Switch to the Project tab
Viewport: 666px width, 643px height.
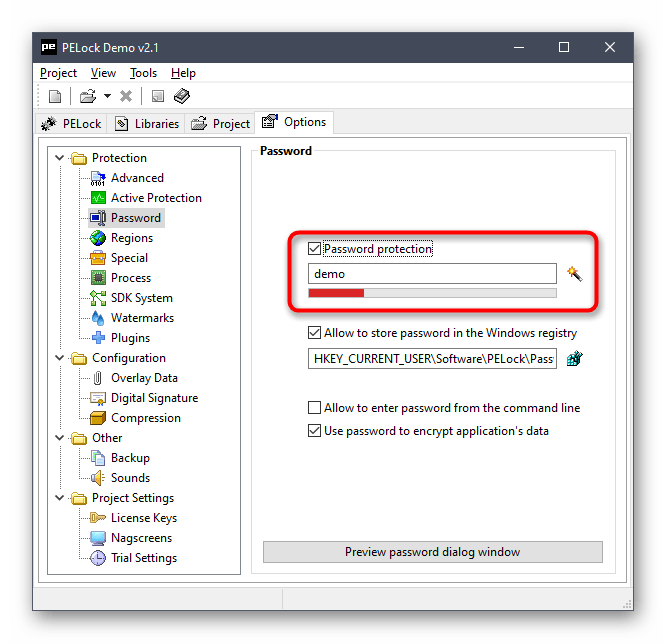pyautogui.click(x=220, y=124)
